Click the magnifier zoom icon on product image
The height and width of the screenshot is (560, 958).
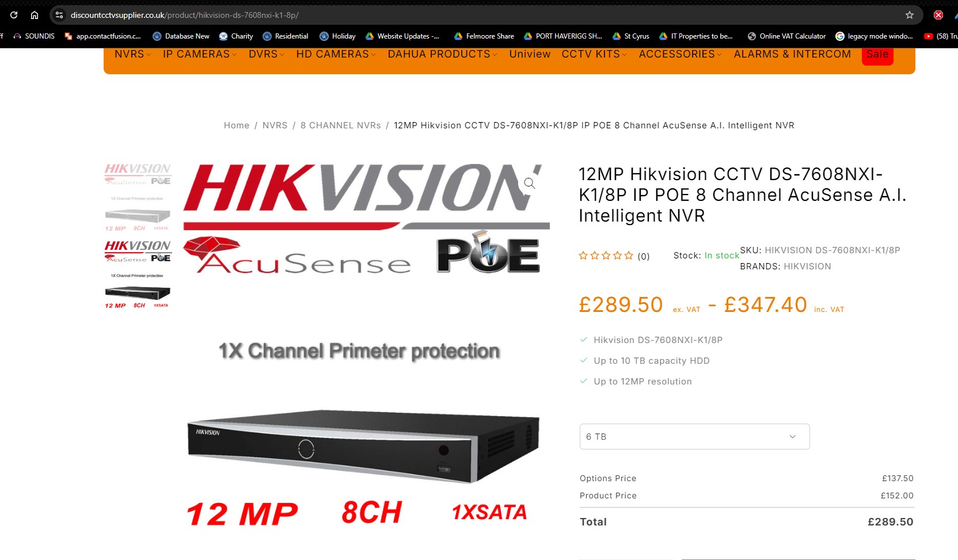point(530,183)
